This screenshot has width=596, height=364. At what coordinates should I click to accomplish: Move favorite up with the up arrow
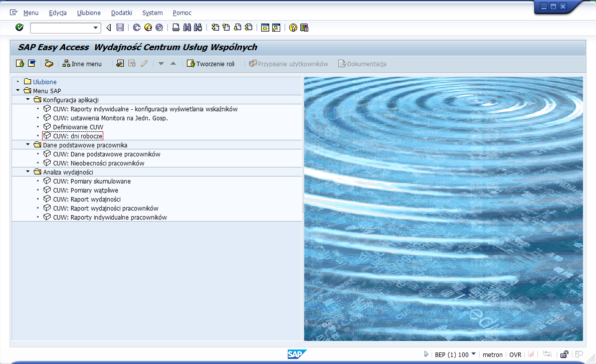pos(173,64)
